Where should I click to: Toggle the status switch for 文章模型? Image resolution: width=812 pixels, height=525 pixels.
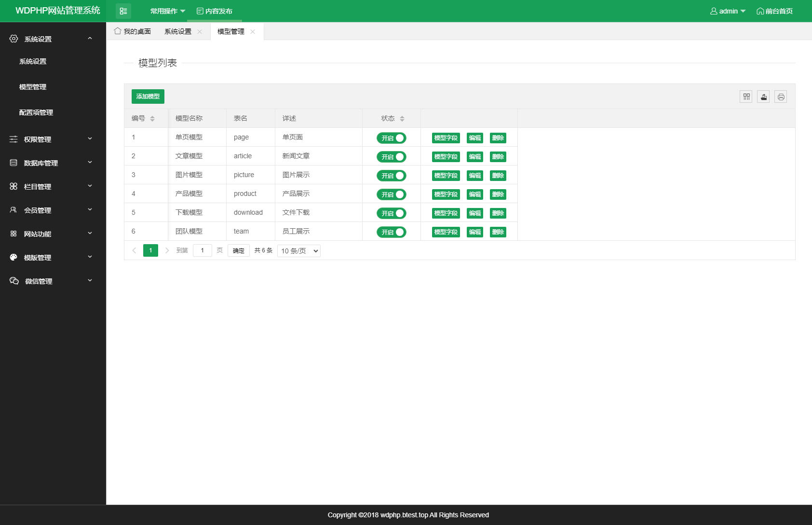tap(392, 157)
